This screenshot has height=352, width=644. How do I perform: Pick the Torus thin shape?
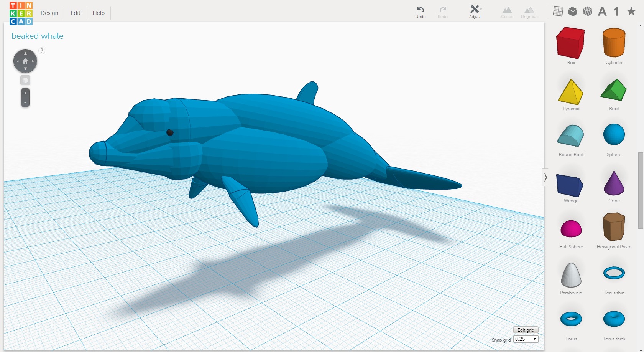[614, 273]
